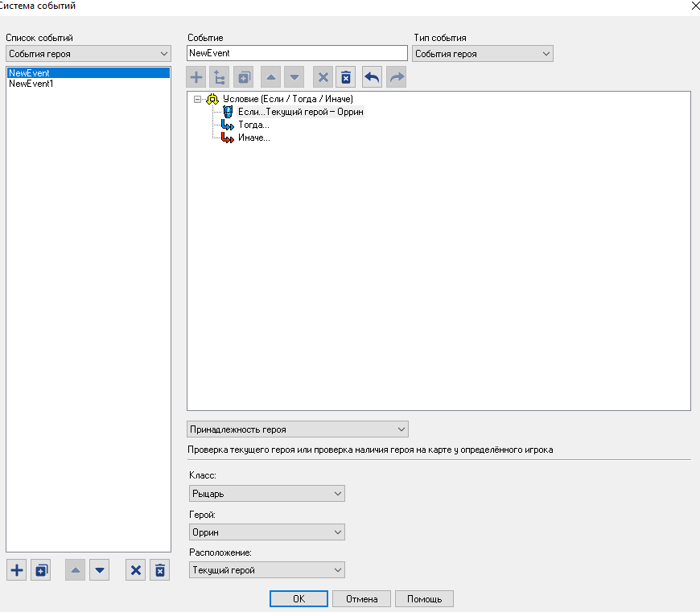Image resolution: width=700 pixels, height=612 pixels.
Task: Click the Отмена button
Action: pos(361,598)
